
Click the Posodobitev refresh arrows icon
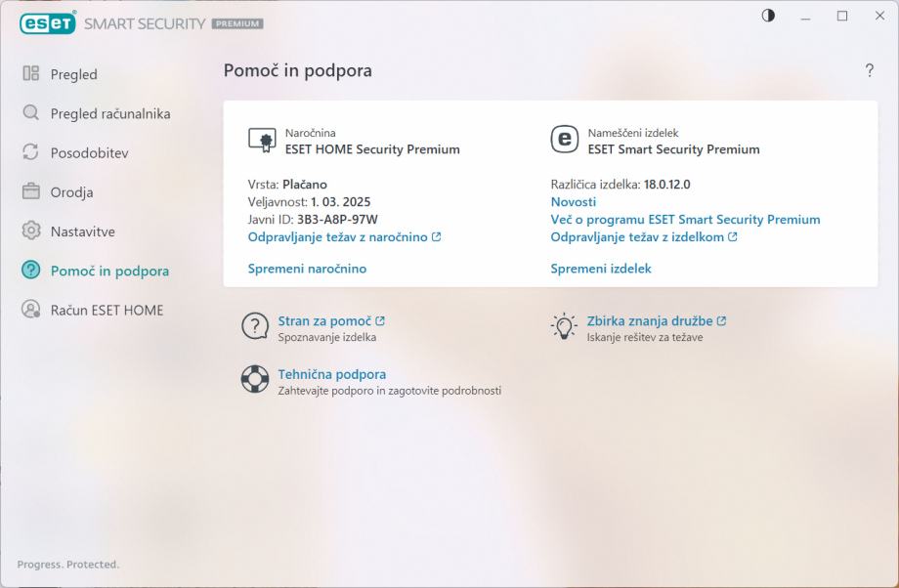30,153
